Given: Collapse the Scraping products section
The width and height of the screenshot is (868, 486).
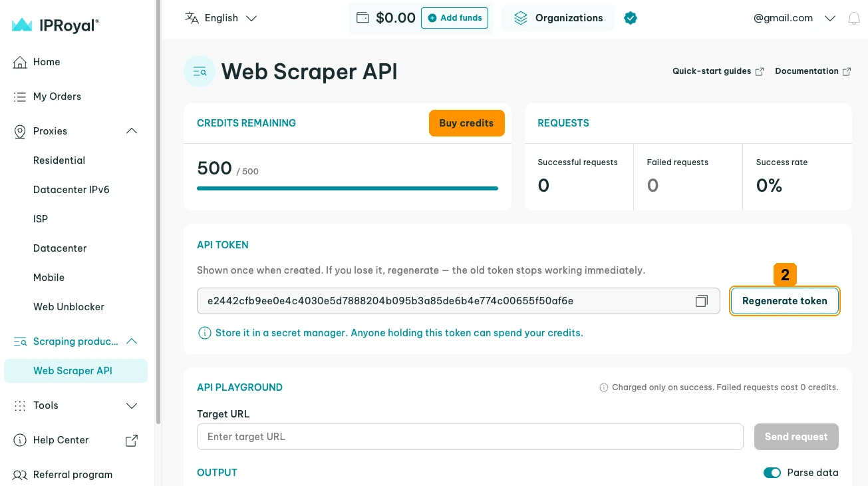Looking at the screenshot, I should point(132,342).
